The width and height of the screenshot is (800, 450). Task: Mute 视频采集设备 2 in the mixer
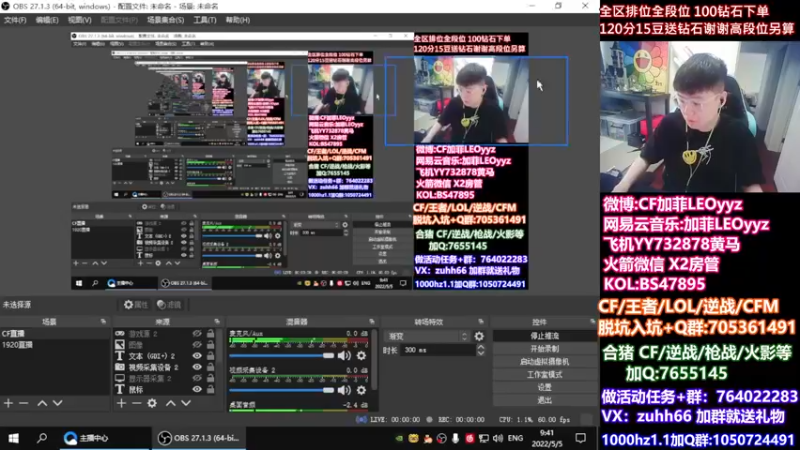(x=344, y=390)
